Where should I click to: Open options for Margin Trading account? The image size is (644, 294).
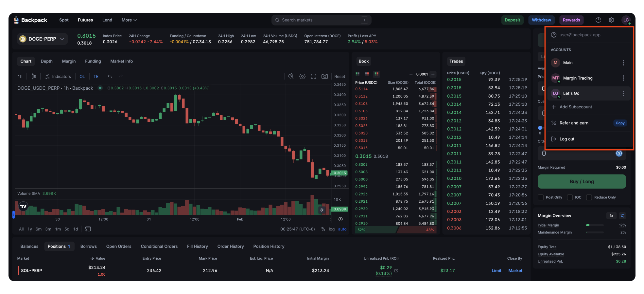click(623, 78)
